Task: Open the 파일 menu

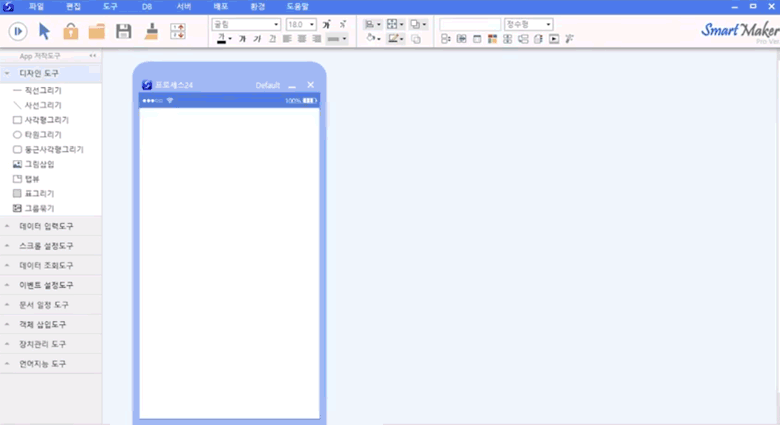Action: coord(36,6)
